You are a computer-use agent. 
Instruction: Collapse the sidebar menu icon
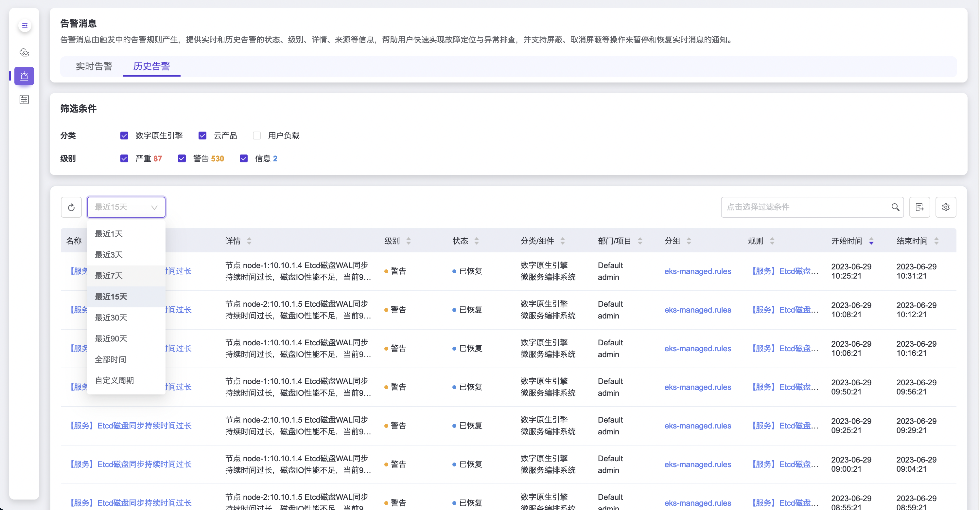point(25,26)
